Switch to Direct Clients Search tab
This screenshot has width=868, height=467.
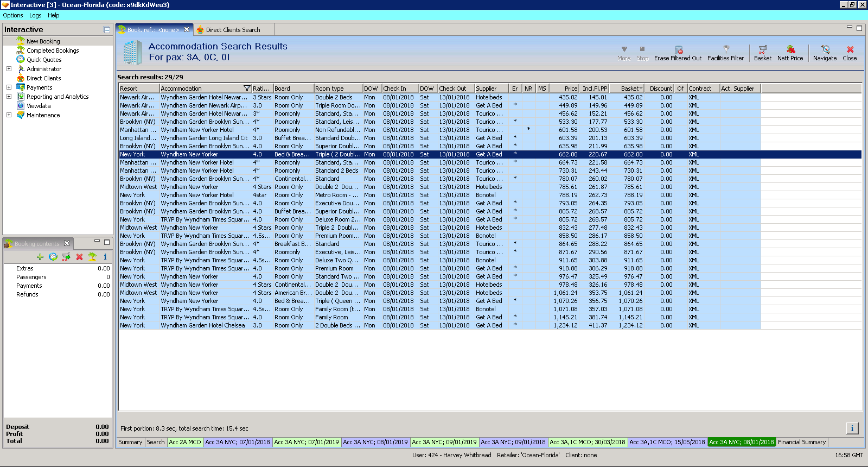point(232,30)
